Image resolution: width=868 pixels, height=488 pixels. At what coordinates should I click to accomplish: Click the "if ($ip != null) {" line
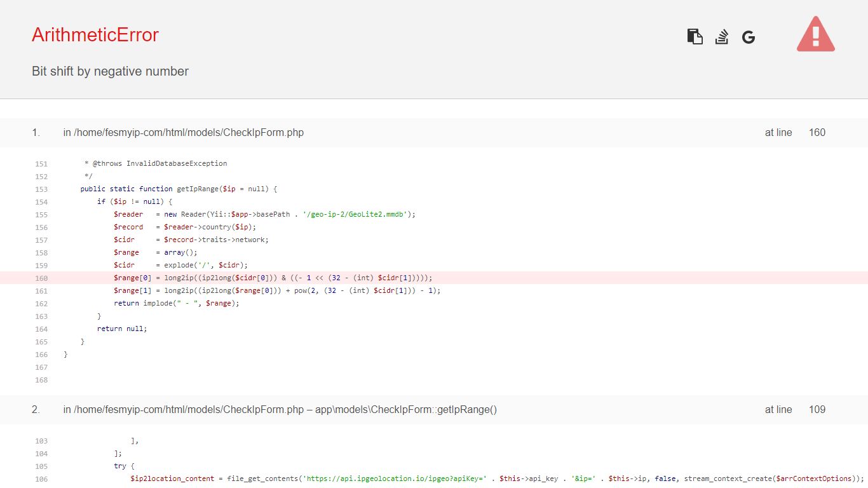(x=135, y=201)
